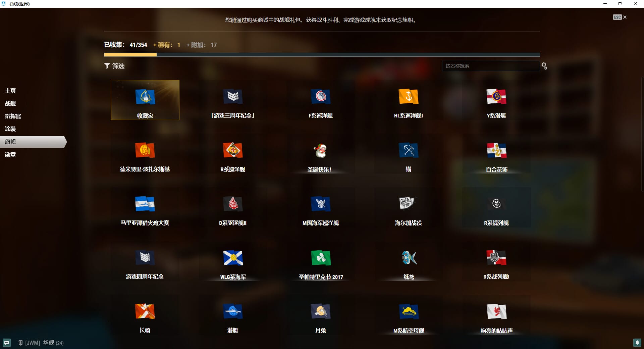Open the chat icon at bottom left
The height and width of the screenshot is (349, 644).
click(7, 343)
